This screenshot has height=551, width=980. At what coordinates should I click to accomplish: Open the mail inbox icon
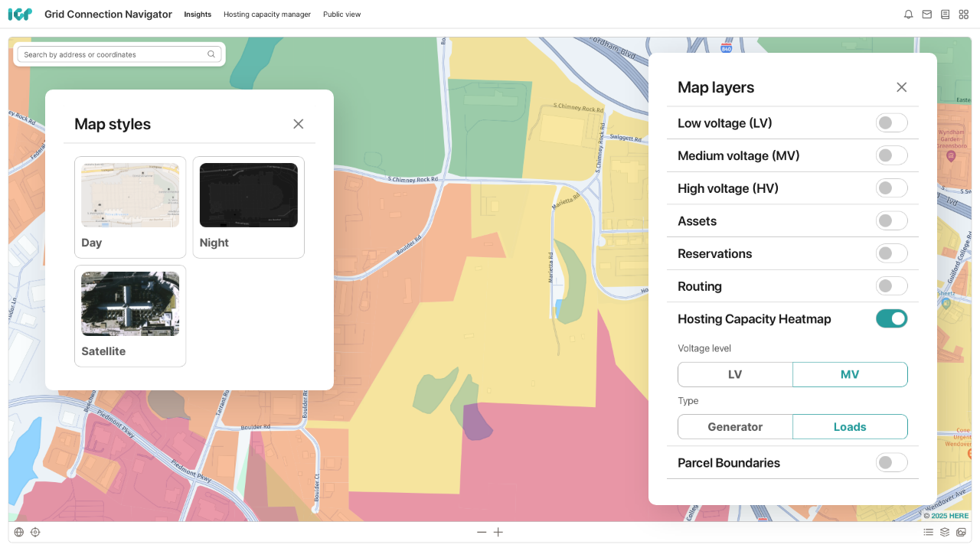(927, 15)
